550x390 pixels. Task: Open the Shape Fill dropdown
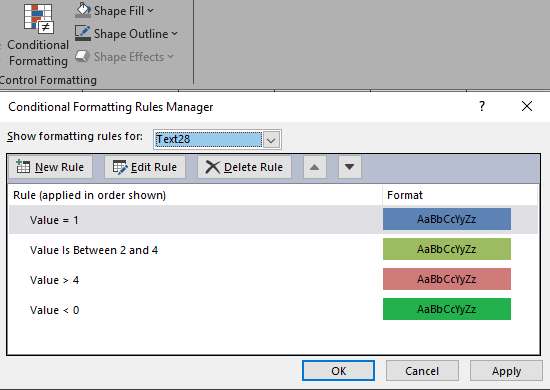click(x=150, y=11)
